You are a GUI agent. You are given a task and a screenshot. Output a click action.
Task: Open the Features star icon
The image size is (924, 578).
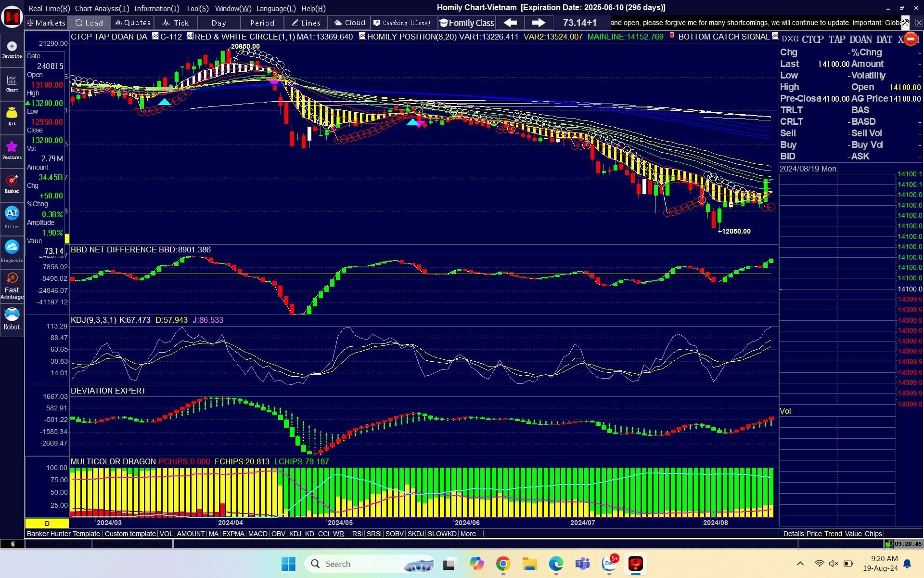(12, 151)
